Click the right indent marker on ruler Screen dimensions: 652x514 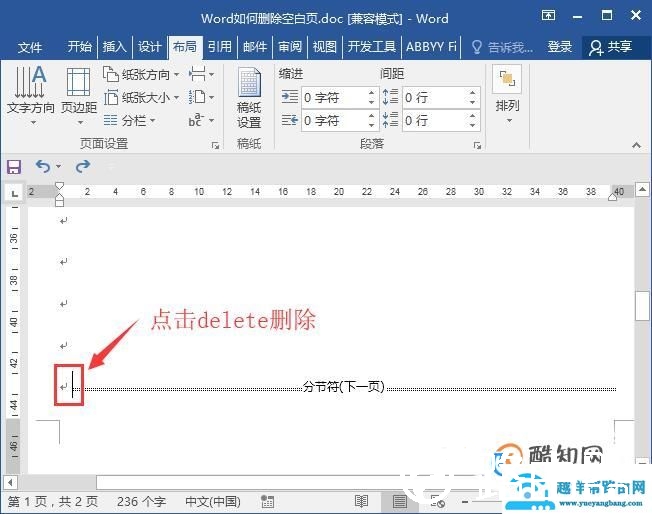point(612,197)
